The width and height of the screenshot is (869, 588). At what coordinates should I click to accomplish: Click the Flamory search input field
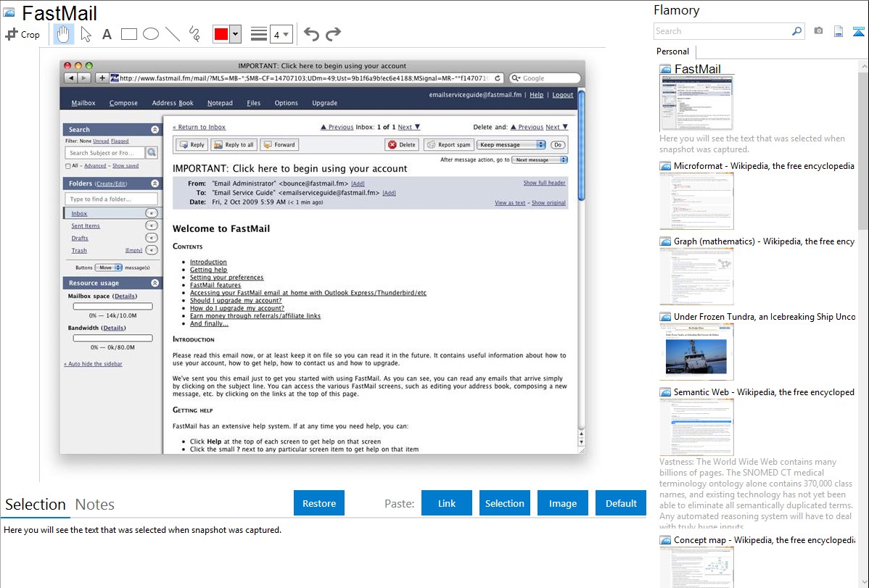pyautogui.click(x=722, y=31)
